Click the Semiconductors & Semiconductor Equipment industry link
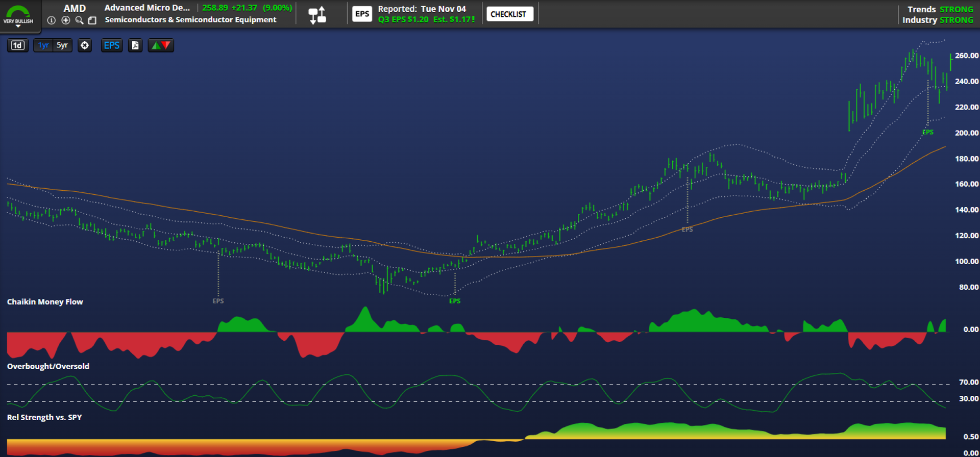 pyautogui.click(x=190, y=20)
